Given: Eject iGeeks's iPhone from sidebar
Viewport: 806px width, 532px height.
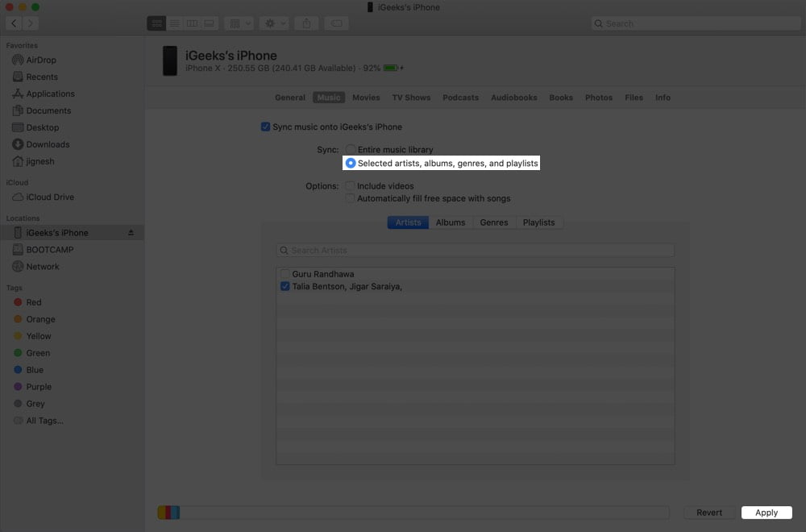Looking at the screenshot, I should point(131,233).
